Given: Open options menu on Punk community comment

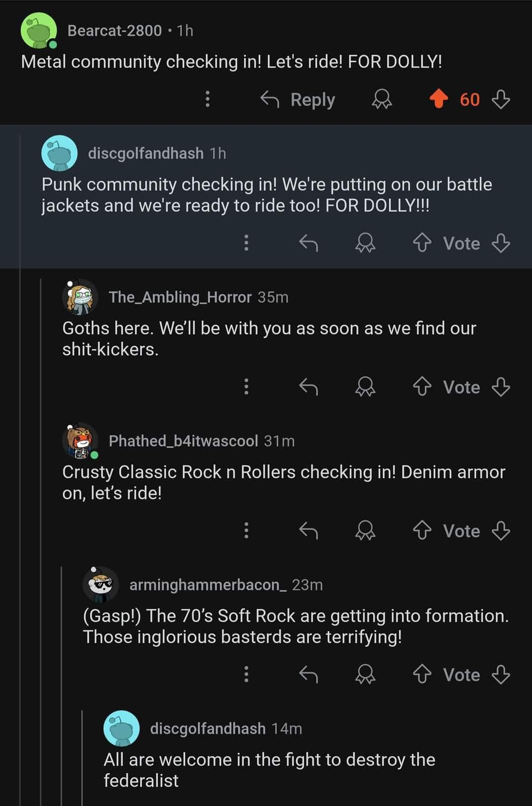Looking at the screenshot, I should 246,243.
